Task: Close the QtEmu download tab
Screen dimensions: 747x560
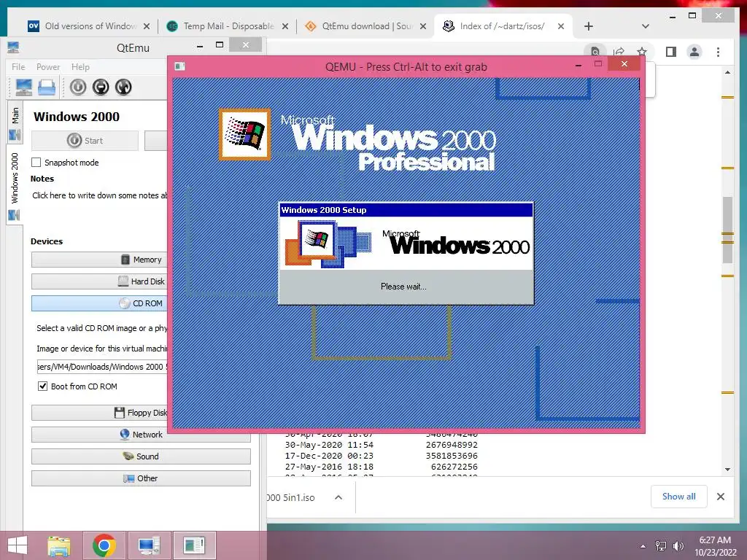Action: (x=423, y=26)
